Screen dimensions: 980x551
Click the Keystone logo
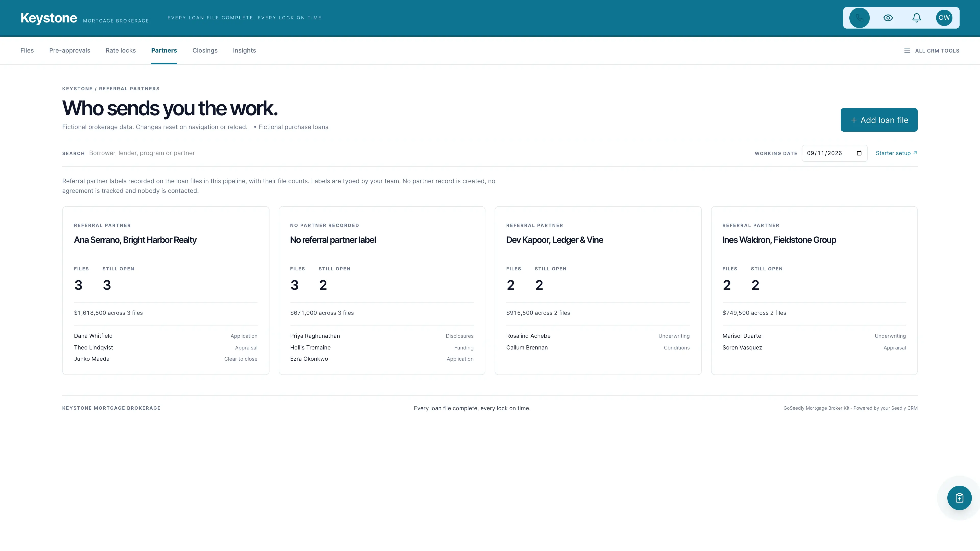point(49,18)
